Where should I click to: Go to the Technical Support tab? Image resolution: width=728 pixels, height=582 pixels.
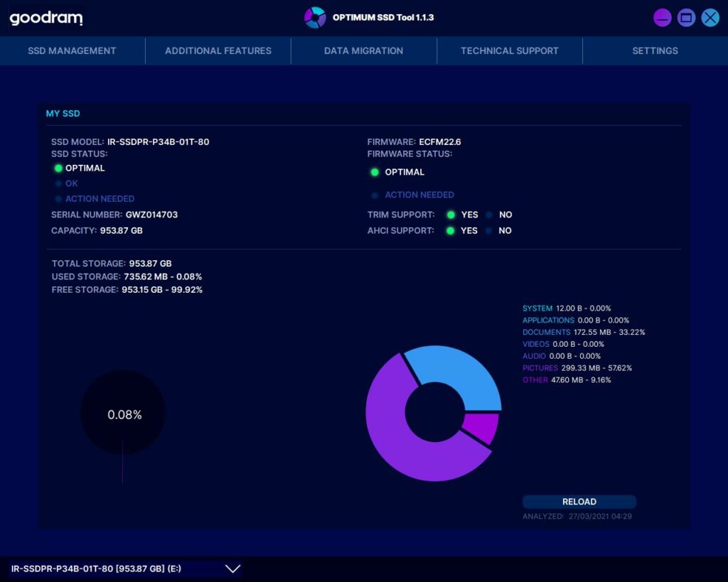[x=509, y=51]
